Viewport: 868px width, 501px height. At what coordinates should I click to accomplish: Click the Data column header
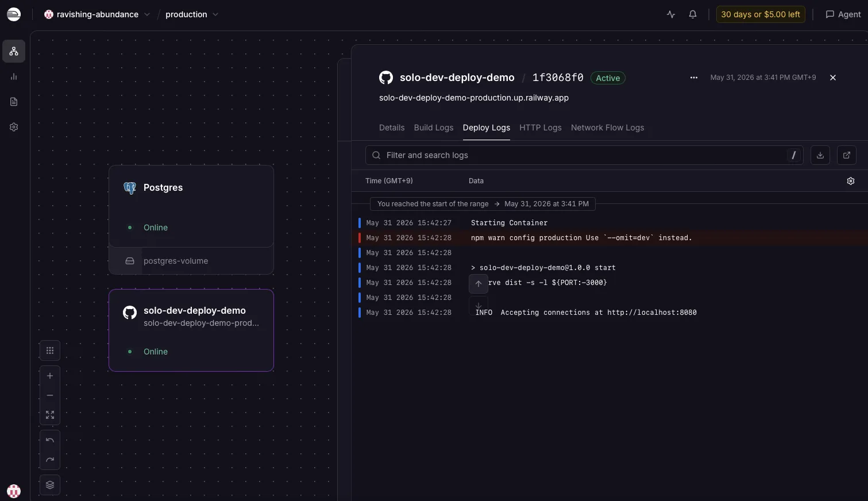pyautogui.click(x=476, y=181)
